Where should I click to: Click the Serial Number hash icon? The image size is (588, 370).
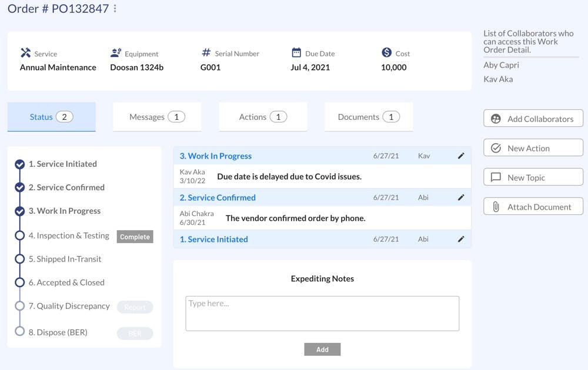click(x=206, y=53)
